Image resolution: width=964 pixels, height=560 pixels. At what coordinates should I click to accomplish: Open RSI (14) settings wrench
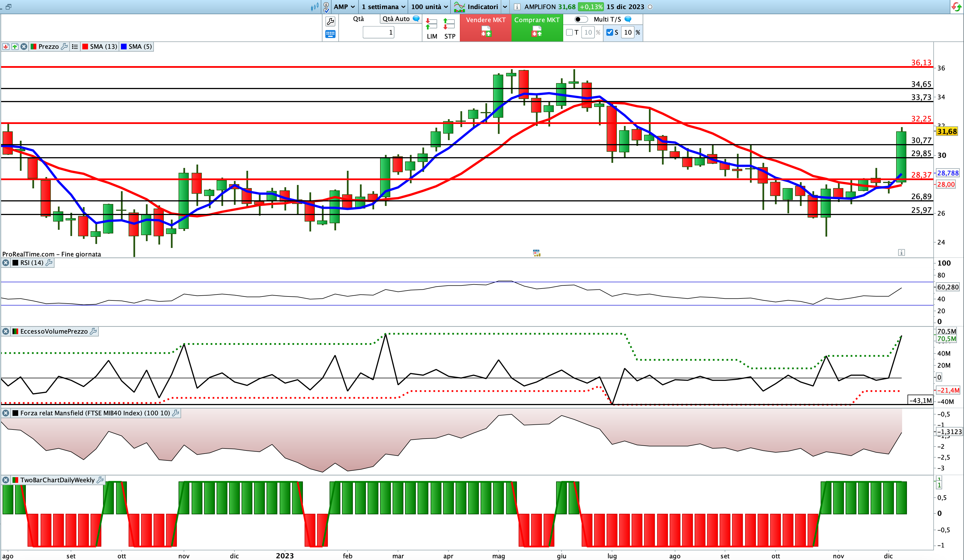click(49, 263)
